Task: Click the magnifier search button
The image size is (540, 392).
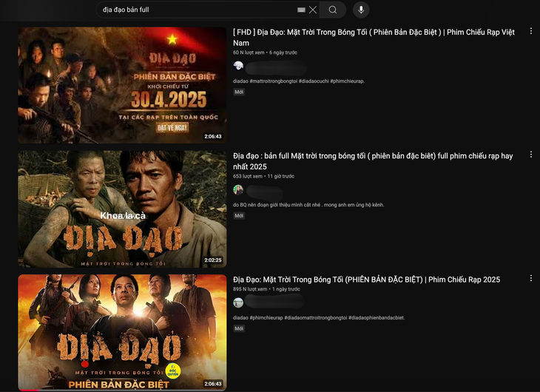Action: pos(333,10)
